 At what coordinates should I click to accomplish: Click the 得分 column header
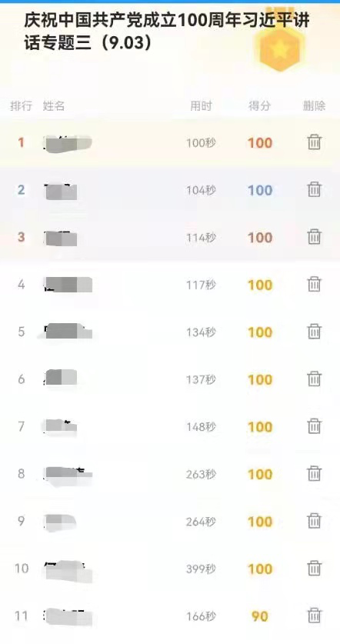pyautogui.click(x=259, y=106)
